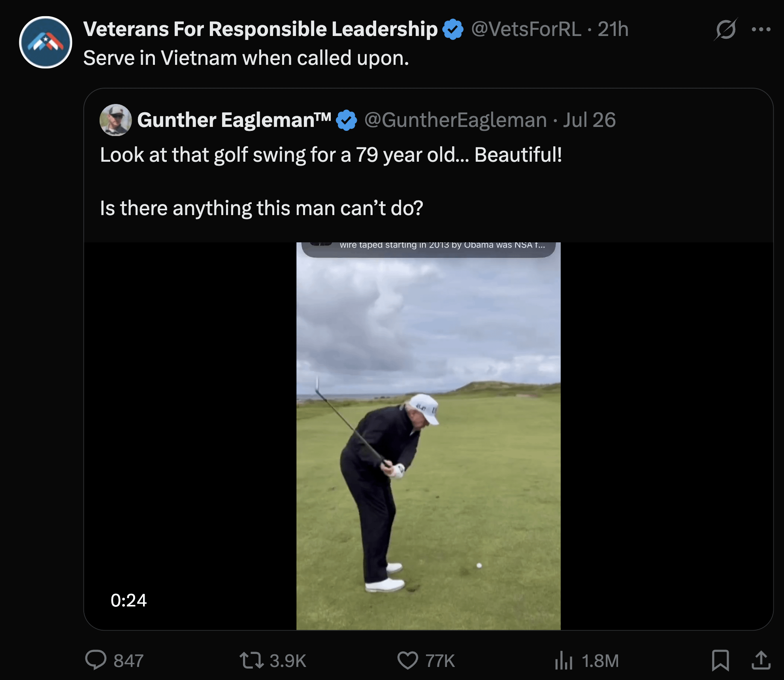Screen dimensions: 784x680
Task: Click the verified badge beside Veterans For Responsible Leadership
Action: [x=453, y=29]
